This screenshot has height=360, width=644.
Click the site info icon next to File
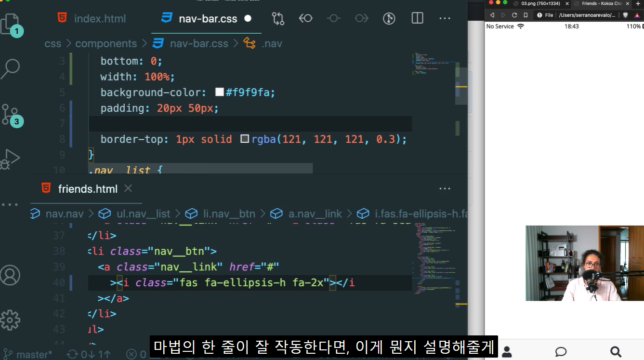(539, 15)
